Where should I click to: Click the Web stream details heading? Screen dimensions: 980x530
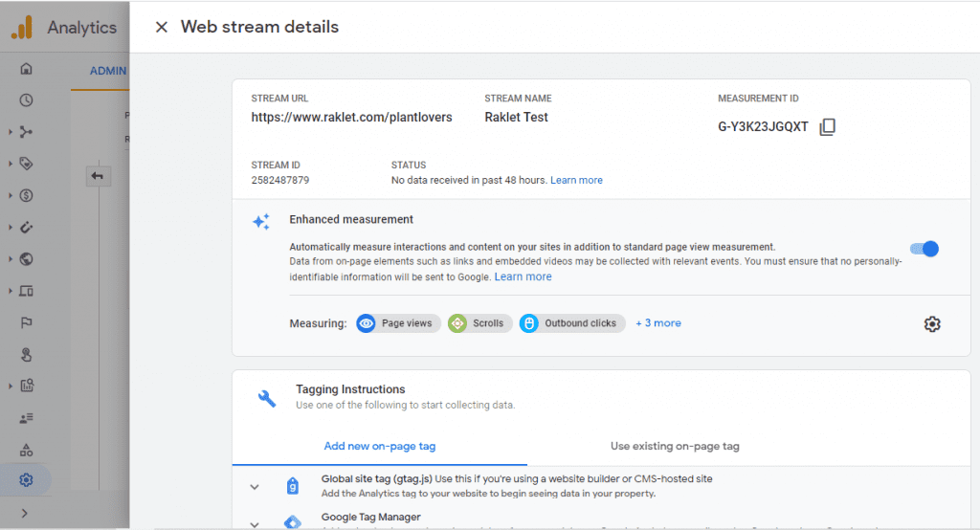[259, 27]
